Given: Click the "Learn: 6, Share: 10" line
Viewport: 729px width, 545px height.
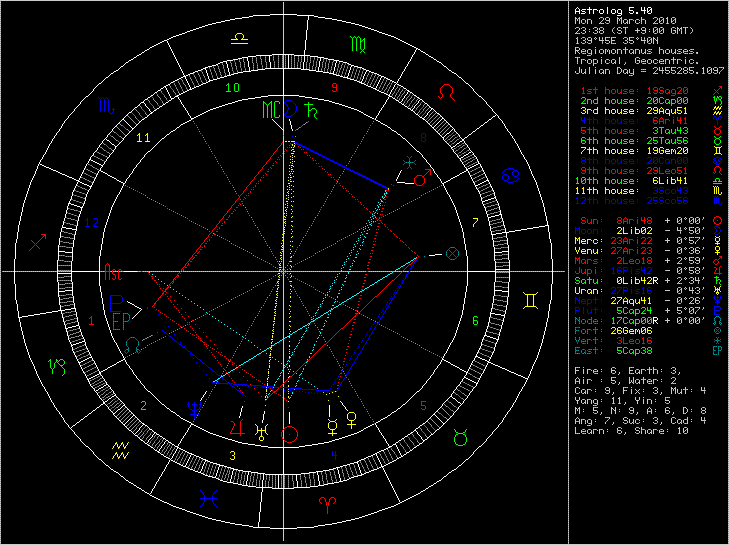Looking at the screenshot, I should pos(631,431).
